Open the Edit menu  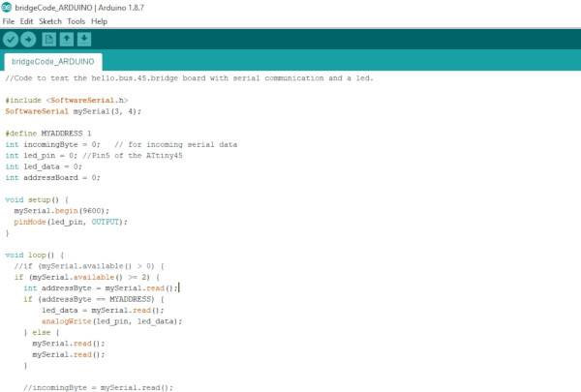pyautogui.click(x=26, y=21)
